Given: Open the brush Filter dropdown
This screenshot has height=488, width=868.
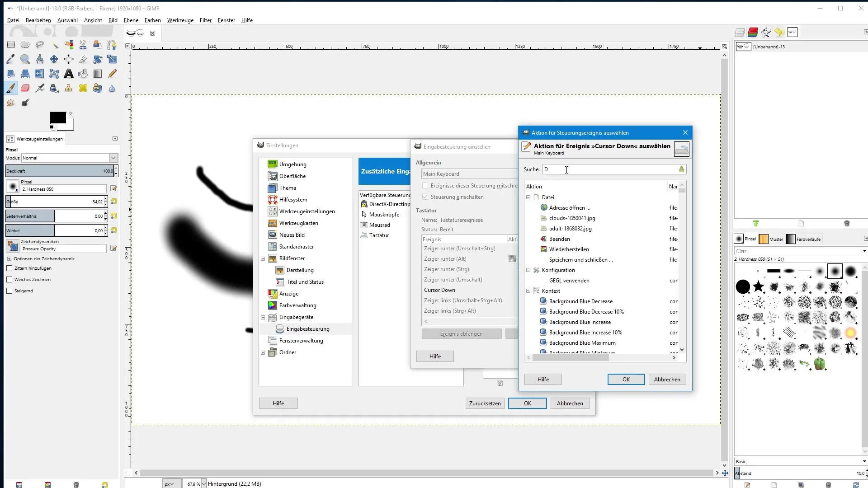Looking at the screenshot, I should coord(864,251).
